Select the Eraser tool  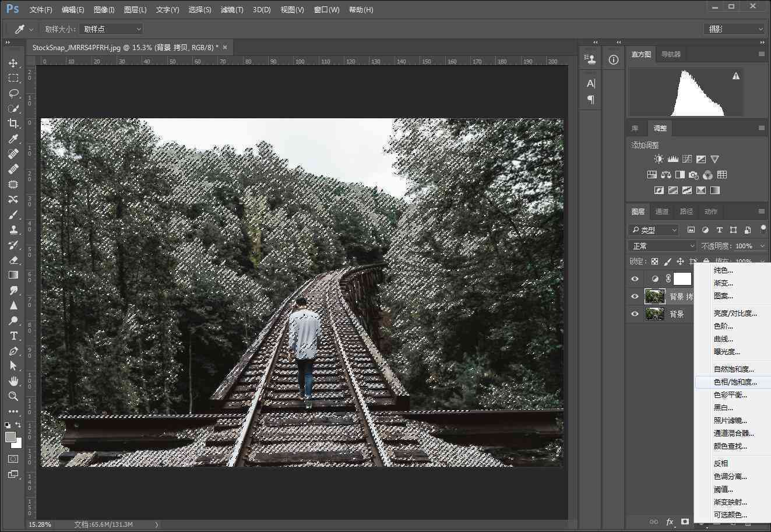pos(13,260)
